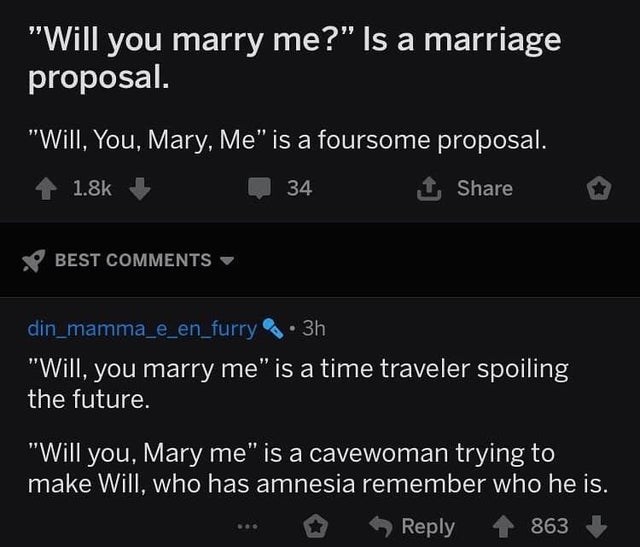Image resolution: width=640 pixels, height=547 pixels.
Task: Click the rocket icon beside Best Comments
Action: click(34, 260)
